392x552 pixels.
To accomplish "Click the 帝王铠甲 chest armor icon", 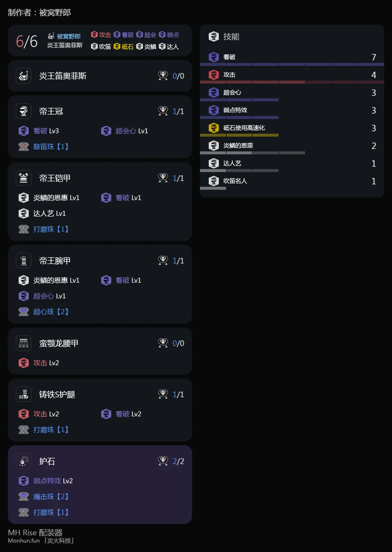I will pos(24,178).
